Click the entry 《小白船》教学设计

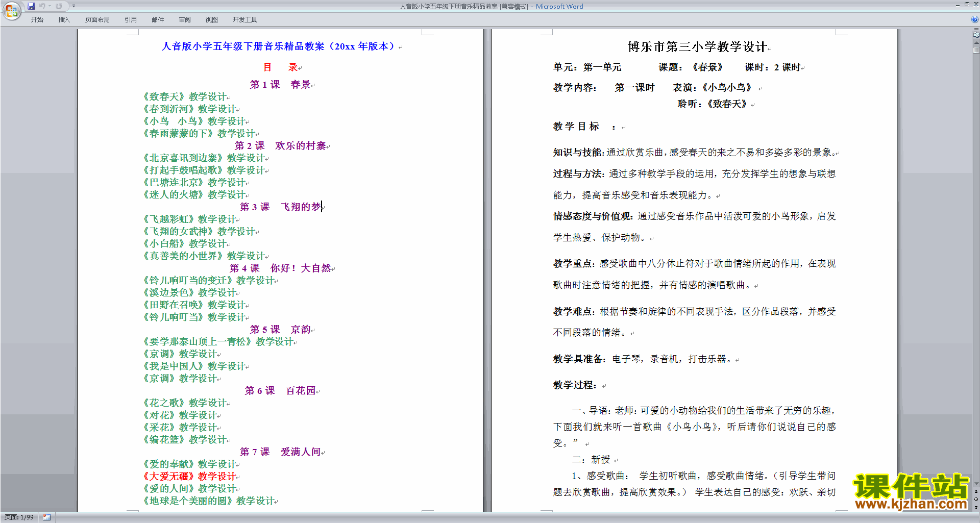pos(184,244)
